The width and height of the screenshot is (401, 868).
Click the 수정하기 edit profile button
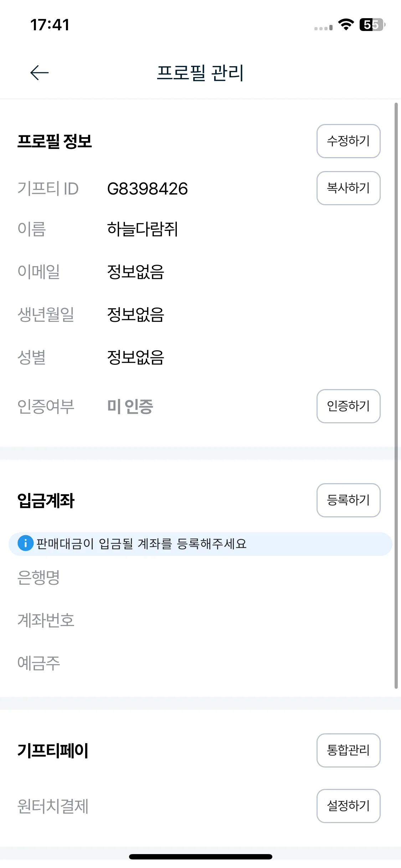tap(348, 141)
